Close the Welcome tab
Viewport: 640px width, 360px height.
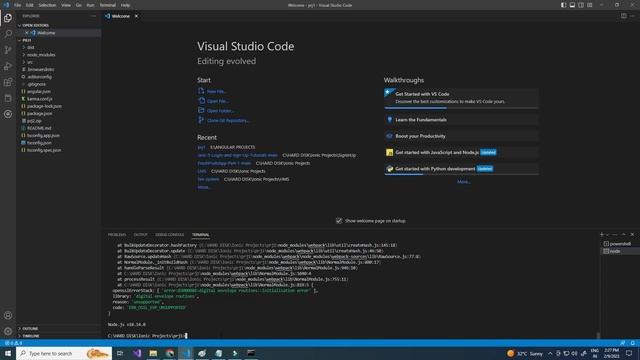pyautogui.click(x=136, y=16)
